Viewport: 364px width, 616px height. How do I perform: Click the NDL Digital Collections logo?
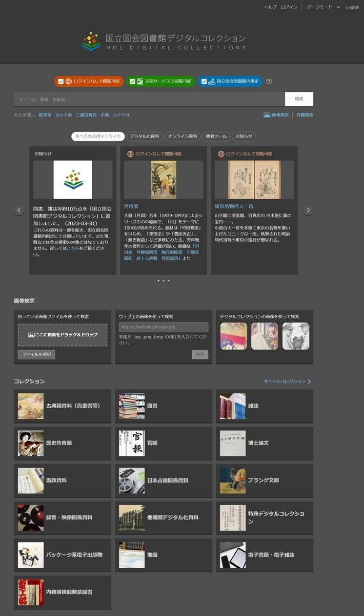164,42
